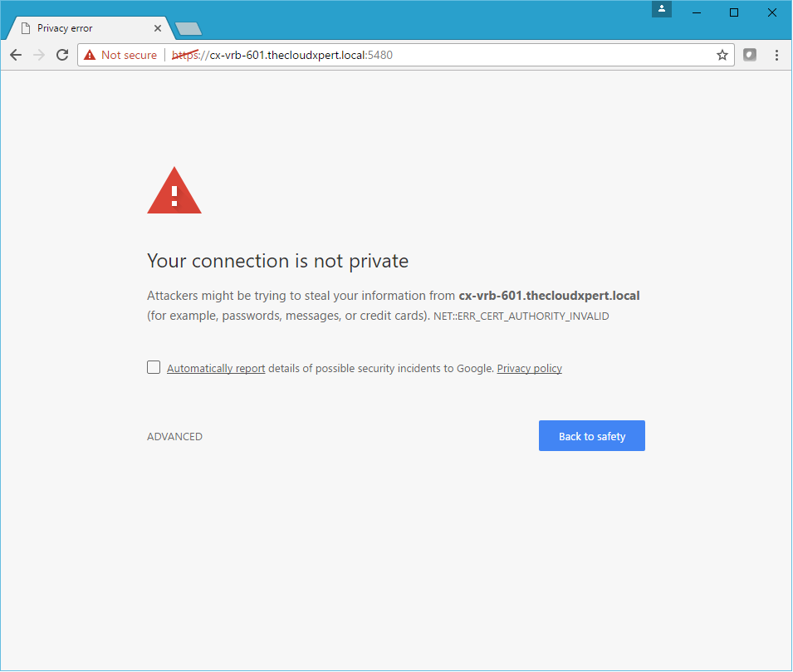Bookmark this page with the star icon

coord(722,55)
